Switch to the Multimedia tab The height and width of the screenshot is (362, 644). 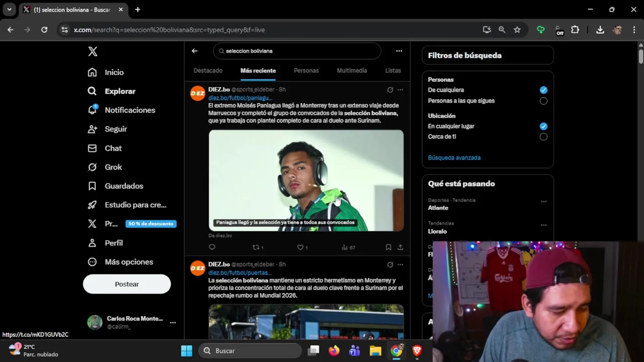pyautogui.click(x=352, y=71)
